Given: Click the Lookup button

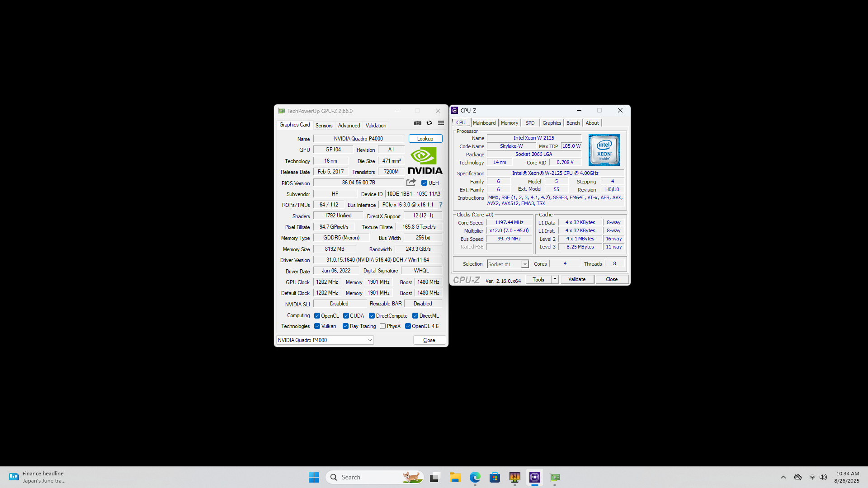Looking at the screenshot, I should 425,139.
